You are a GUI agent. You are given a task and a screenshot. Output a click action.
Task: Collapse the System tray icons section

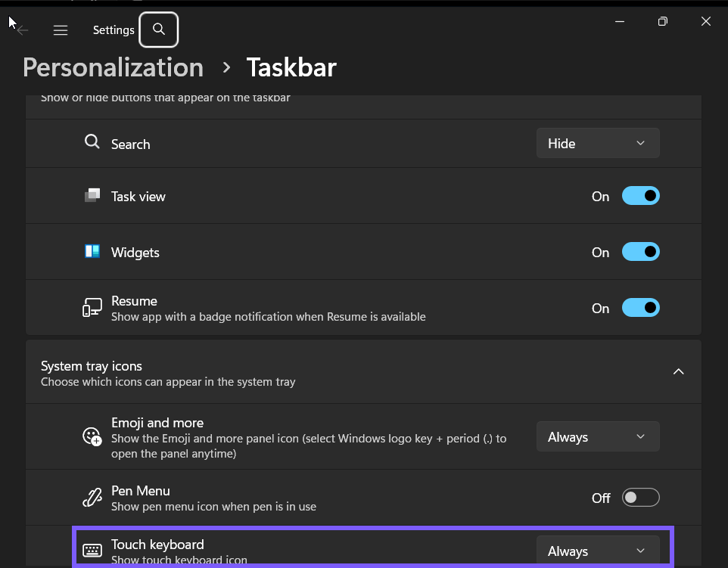678,371
